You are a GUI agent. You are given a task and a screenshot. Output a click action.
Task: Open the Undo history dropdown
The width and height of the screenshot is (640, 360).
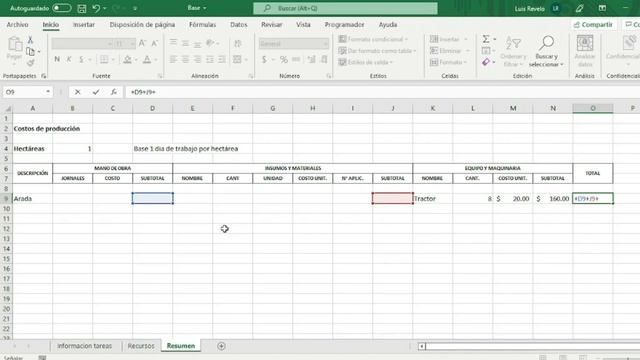coord(105,8)
